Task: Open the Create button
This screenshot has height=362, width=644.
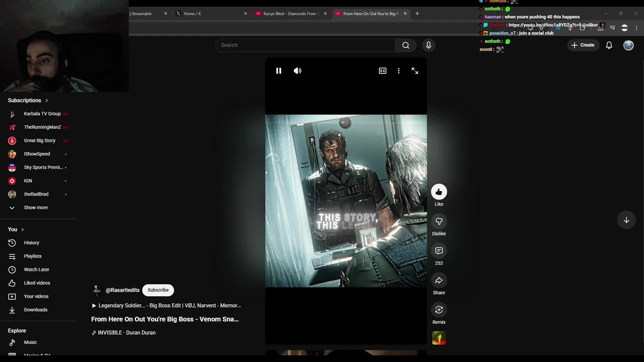Action: (583, 45)
